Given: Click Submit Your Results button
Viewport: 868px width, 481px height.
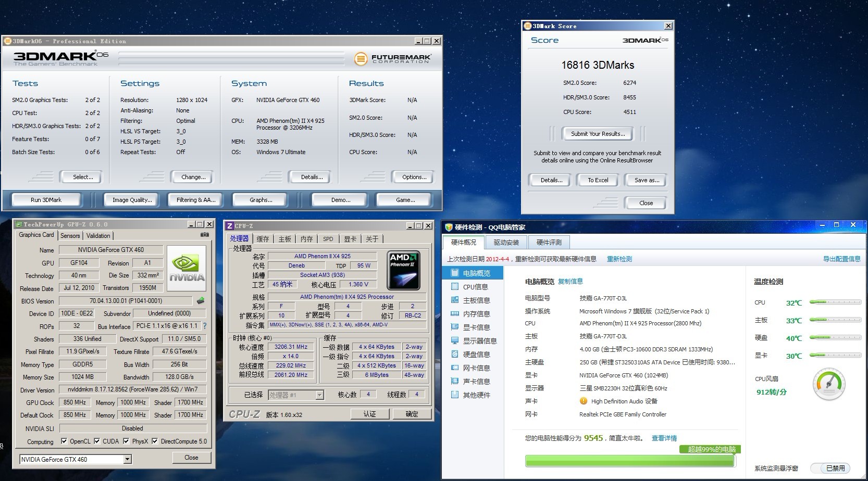Looking at the screenshot, I should (x=598, y=134).
